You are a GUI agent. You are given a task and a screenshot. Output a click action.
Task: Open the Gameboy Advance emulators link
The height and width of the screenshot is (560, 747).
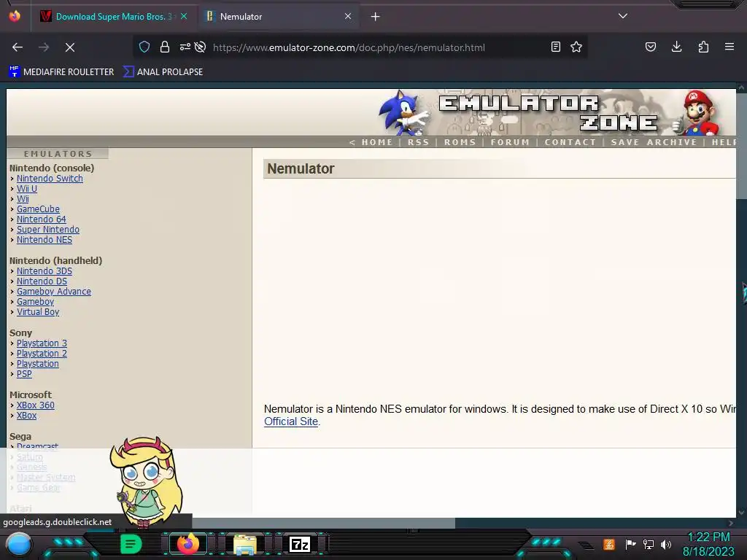click(x=54, y=292)
